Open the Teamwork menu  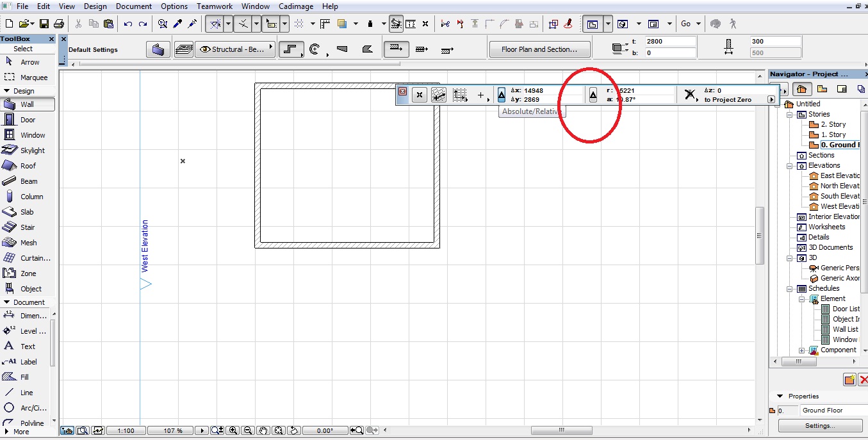click(215, 6)
